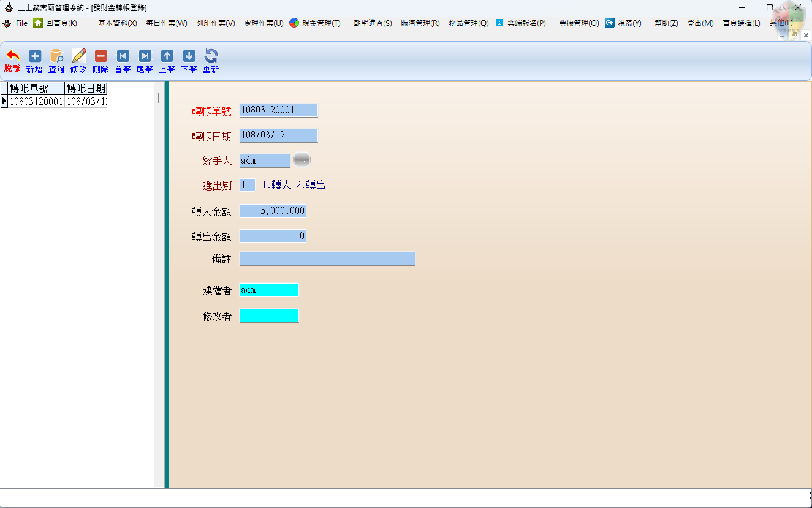Open the 現金管理(T) menu
812x508 pixels.
(x=315, y=23)
